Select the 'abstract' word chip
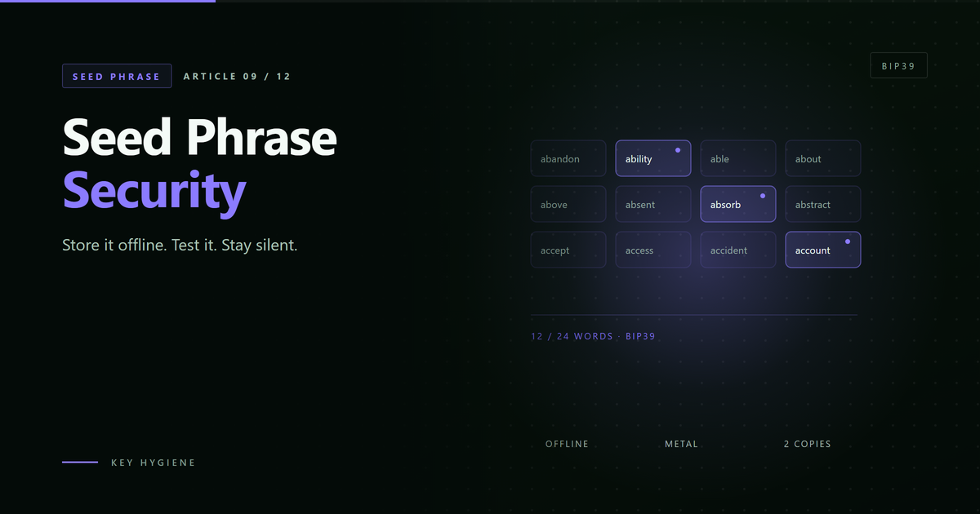Image resolution: width=980 pixels, height=514 pixels. pyautogui.click(x=823, y=204)
